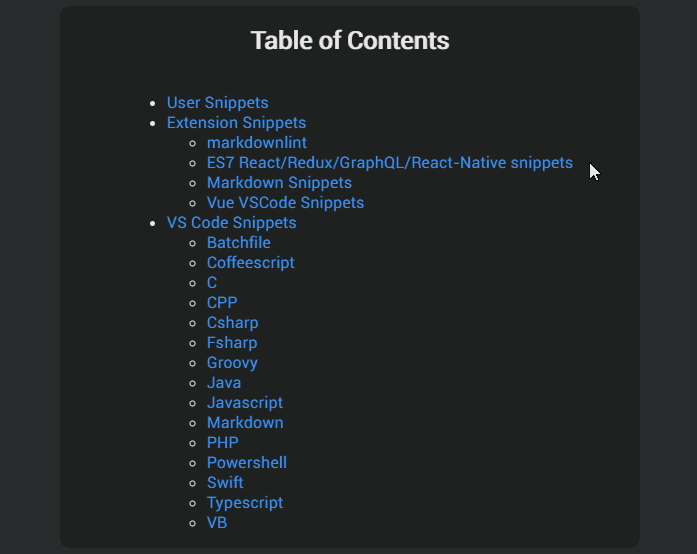
Task: Click the Java link
Action: coord(224,383)
